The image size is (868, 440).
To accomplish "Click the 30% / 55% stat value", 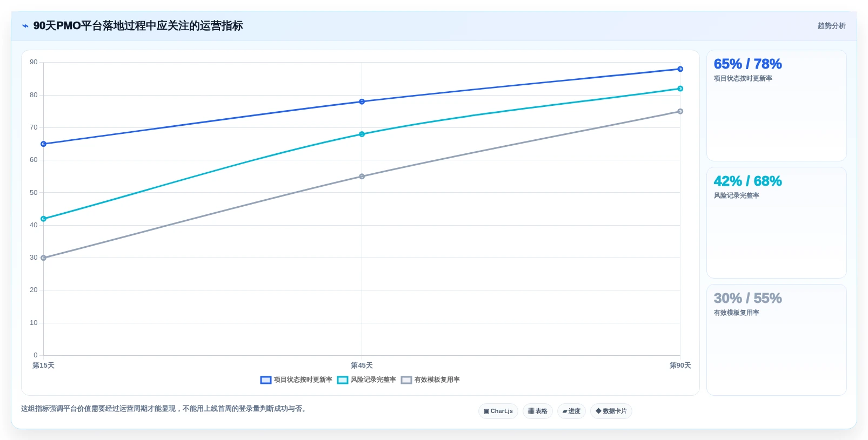I will point(747,298).
